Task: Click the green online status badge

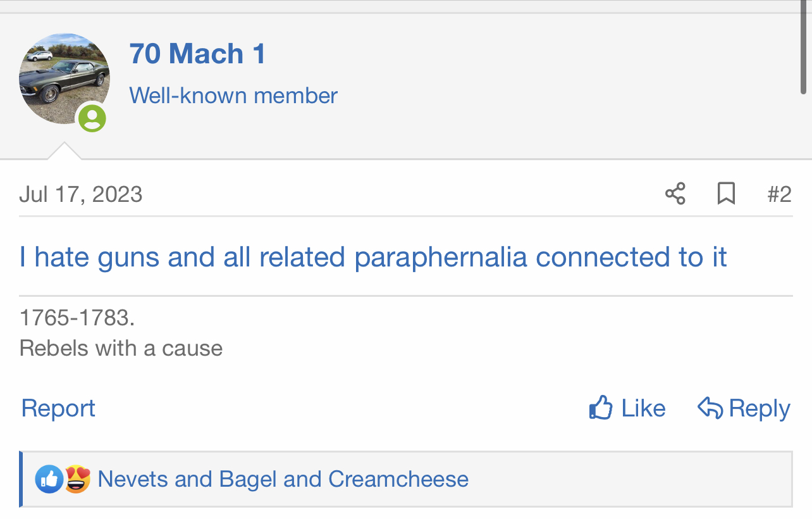Action: pos(92,118)
